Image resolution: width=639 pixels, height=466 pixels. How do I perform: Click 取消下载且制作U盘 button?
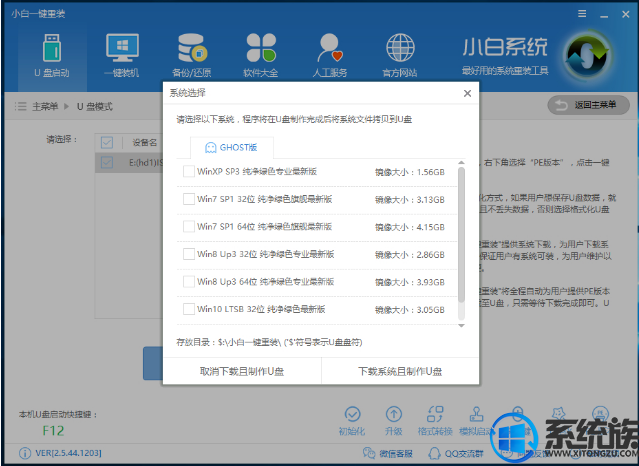click(242, 371)
